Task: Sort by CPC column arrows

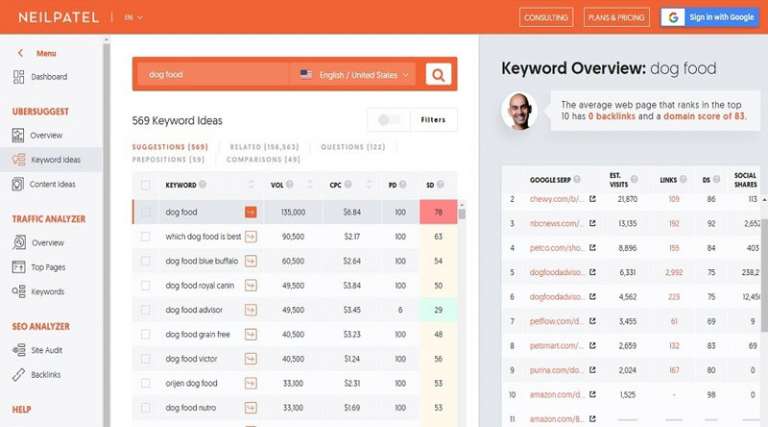Action: [x=369, y=185]
